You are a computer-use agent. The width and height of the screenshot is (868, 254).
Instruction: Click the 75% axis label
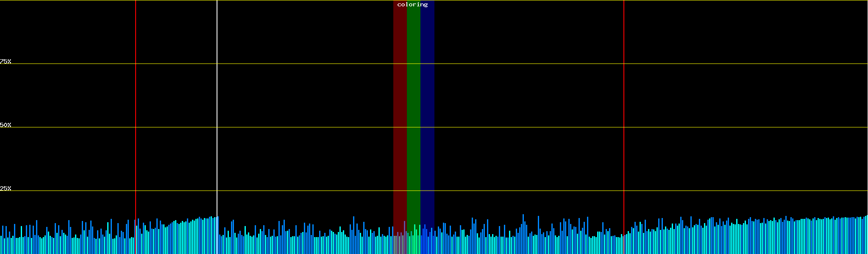pyautogui.click(x=6, y=61)
